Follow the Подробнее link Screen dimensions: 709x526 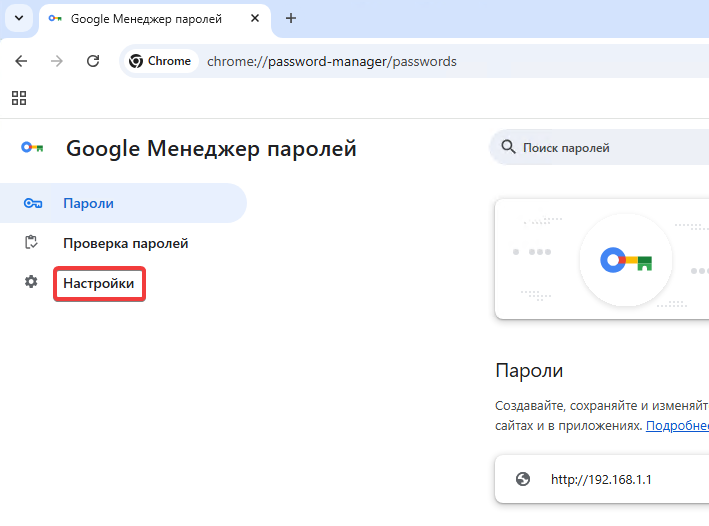point(677,425)
